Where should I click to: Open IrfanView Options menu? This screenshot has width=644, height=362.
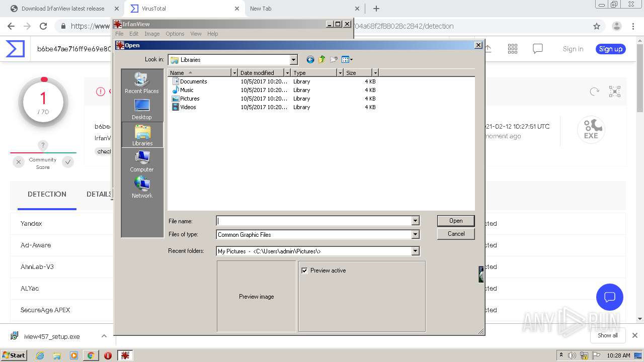(x=175, y=34)
